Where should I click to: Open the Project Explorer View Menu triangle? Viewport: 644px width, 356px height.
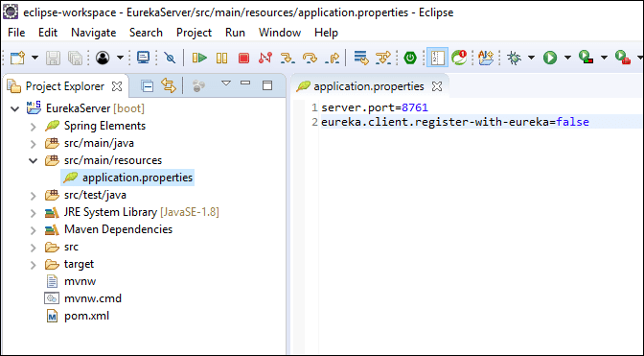point(225,83)
